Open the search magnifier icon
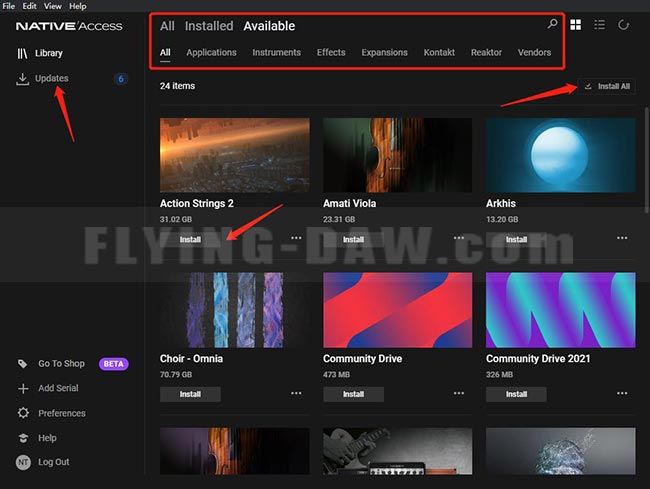The image size is (650, 489). 552,24
